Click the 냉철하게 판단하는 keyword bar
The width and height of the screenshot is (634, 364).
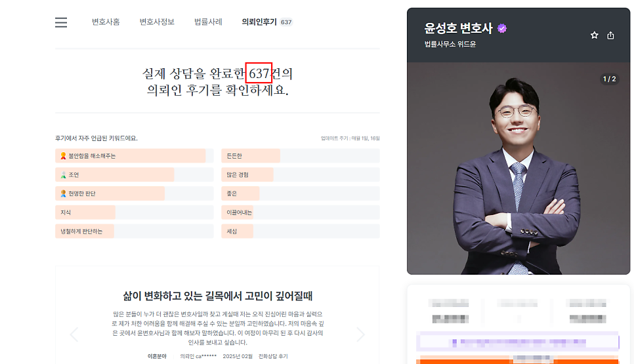[135, 231]
